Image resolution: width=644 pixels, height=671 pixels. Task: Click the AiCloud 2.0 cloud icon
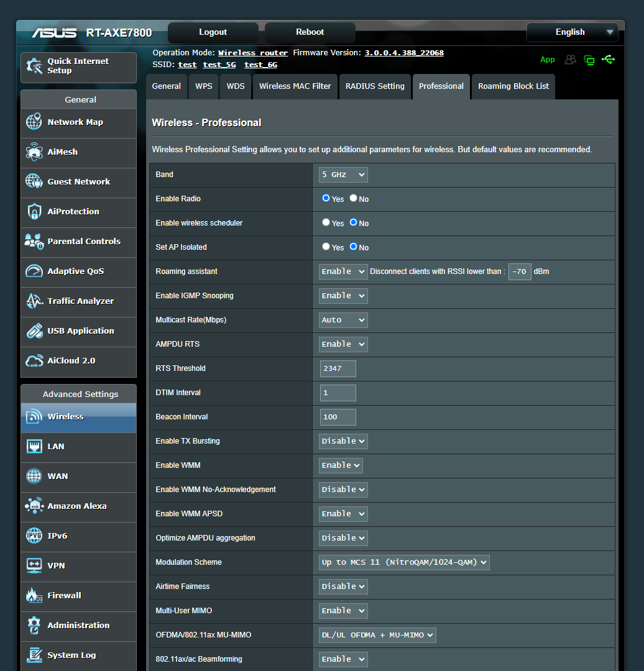34,361
